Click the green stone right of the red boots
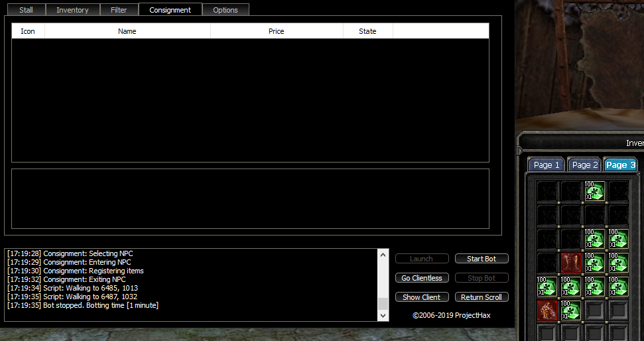 click(x=595, y=263)
